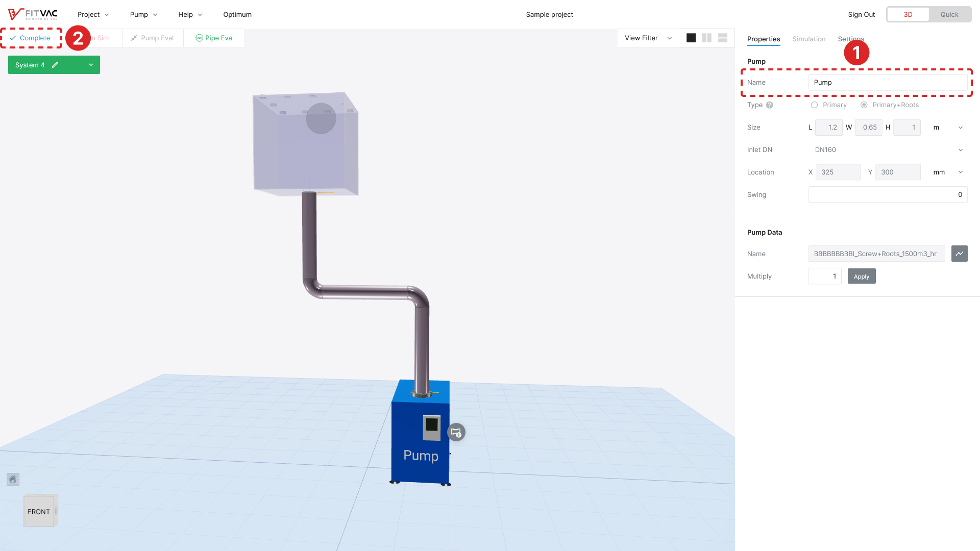This screenshot has width=980, height=551.
Task: Select the Primary+Roots pump type radio
Action: [x=864, y=105]
